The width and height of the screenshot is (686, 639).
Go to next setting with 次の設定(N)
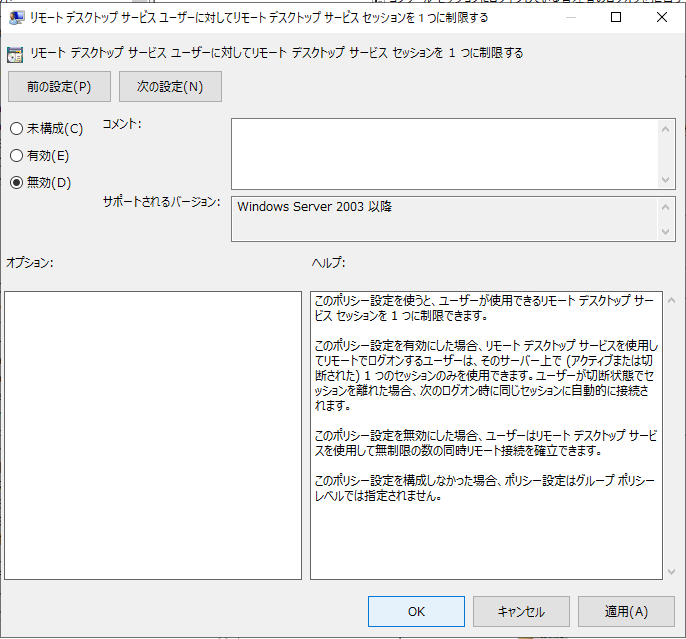(x=170, y=87)
